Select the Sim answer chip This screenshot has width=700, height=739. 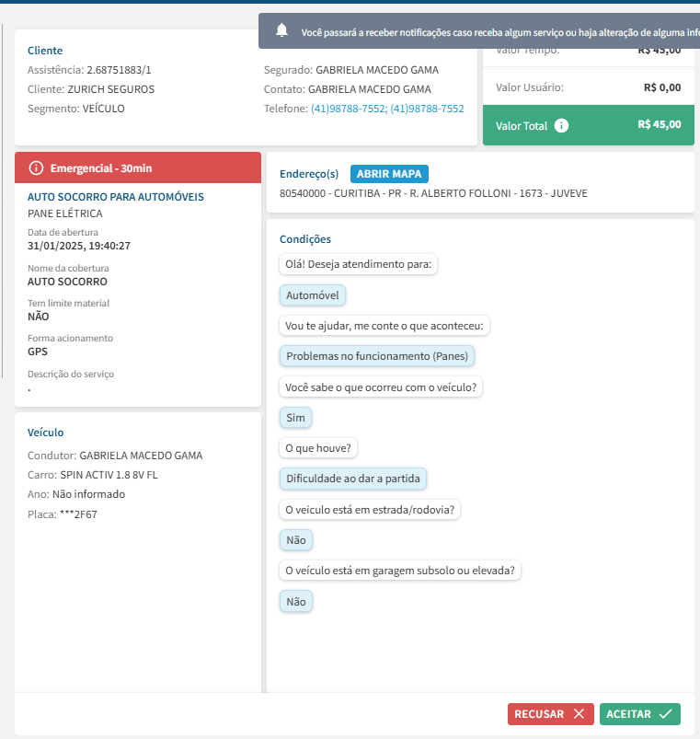click(x=295, y=418)
